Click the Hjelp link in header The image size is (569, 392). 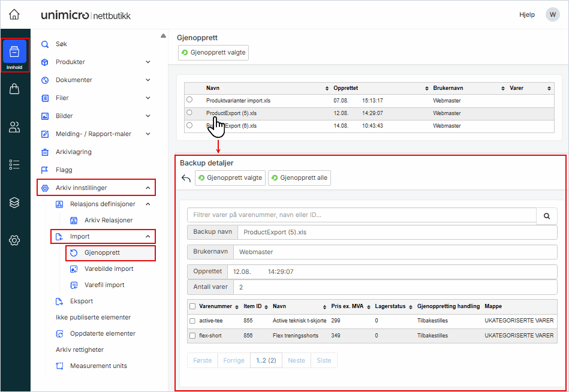click(x=526, y=14)
